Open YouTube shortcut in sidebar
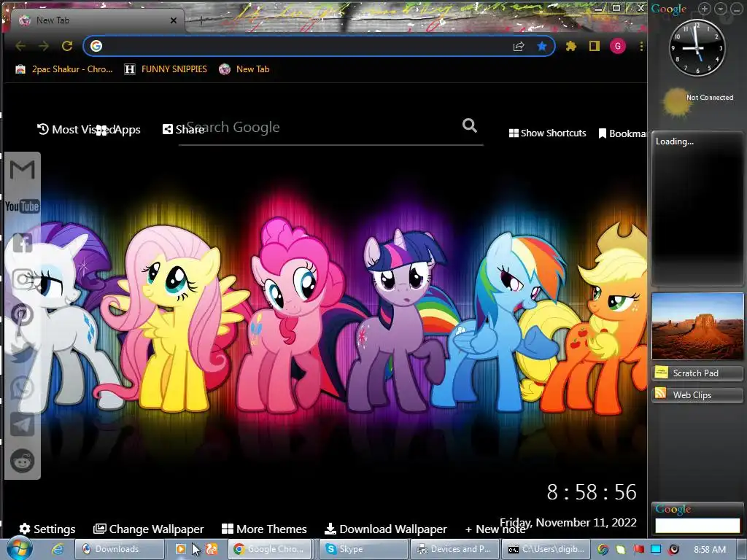This screenshot has width=747, height=560. pos(22,206)
